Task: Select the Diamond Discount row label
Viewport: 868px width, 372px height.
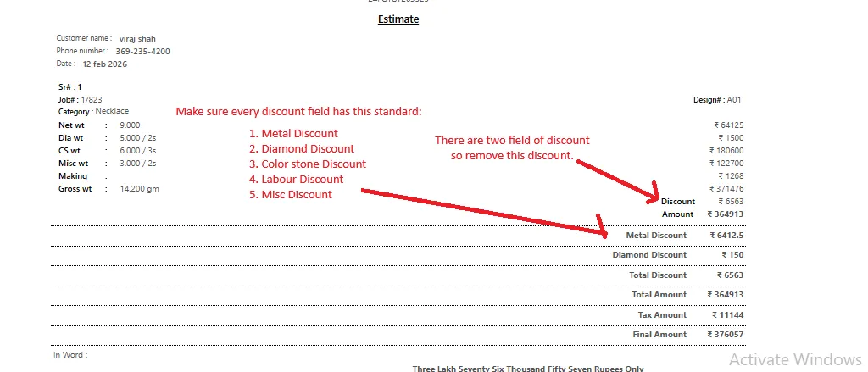Action: pyautogui.click(x=649, y=254)
